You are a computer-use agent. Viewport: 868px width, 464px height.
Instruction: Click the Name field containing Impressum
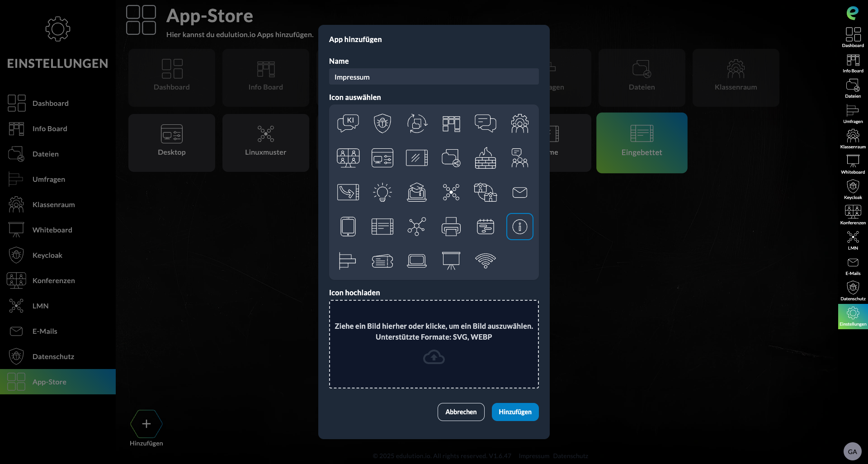coord(434,76)
